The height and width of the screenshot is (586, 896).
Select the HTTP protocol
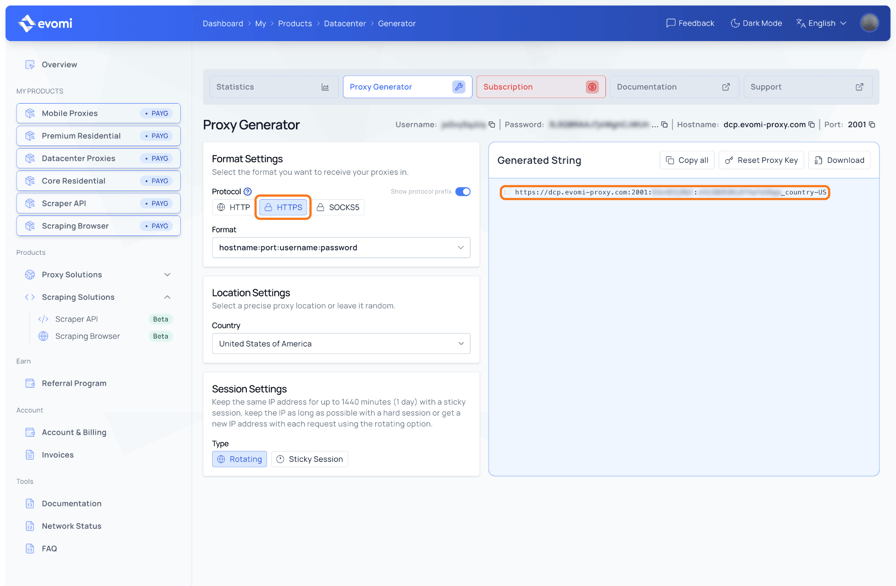(234, 207)
